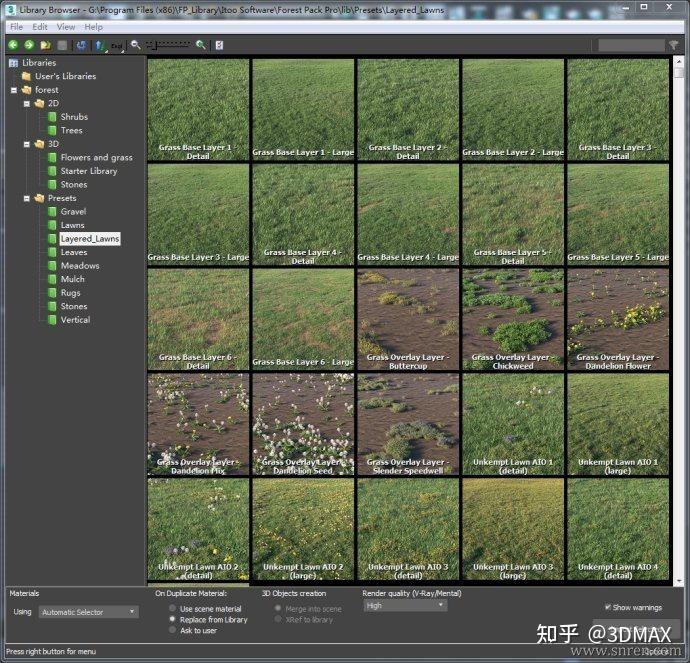The image size is (690, 663).
Task: Click the search filter icon at top right
Action: point(673,45)
